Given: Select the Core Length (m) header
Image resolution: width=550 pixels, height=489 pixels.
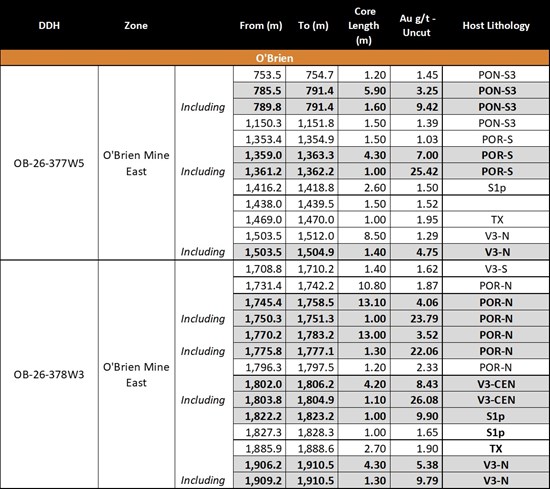Looking at the screenshot, I should (x=364, y=26).
